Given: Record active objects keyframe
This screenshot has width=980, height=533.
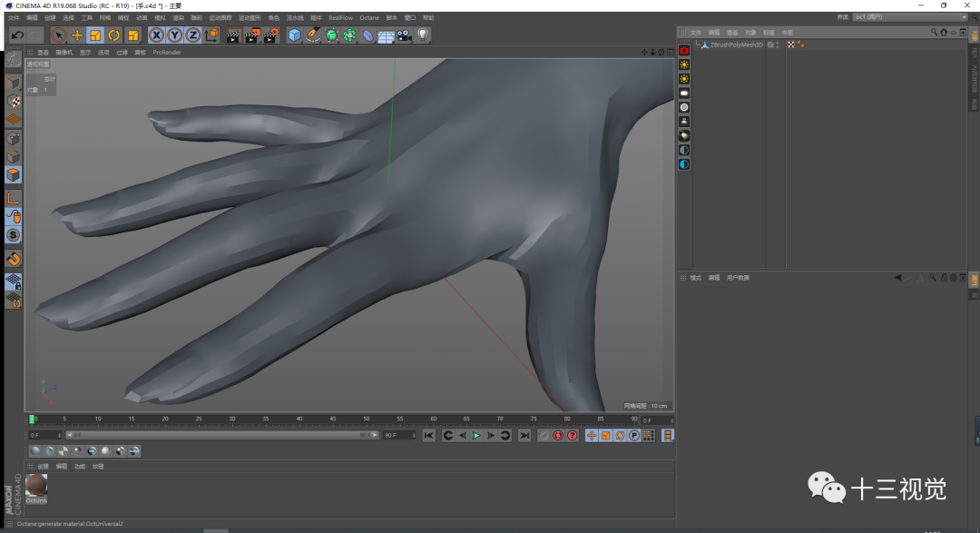Looking at the screenshot, I should [544, 436].
